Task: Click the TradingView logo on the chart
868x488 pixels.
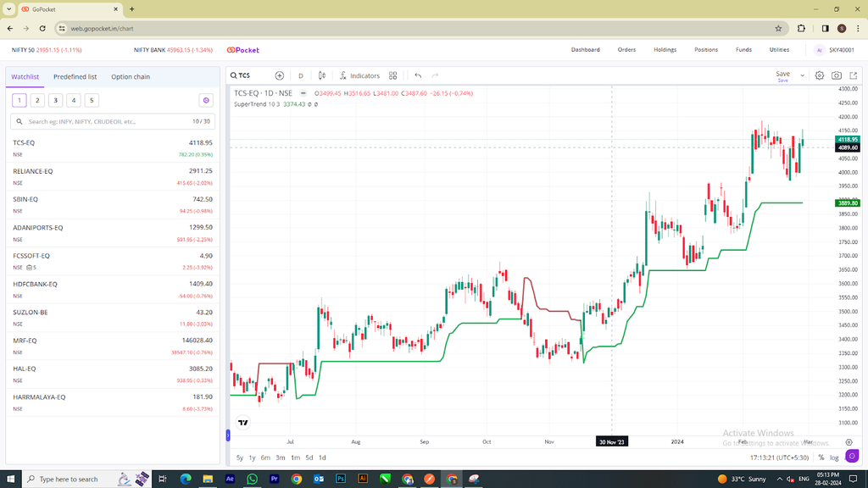Action: 243,423
